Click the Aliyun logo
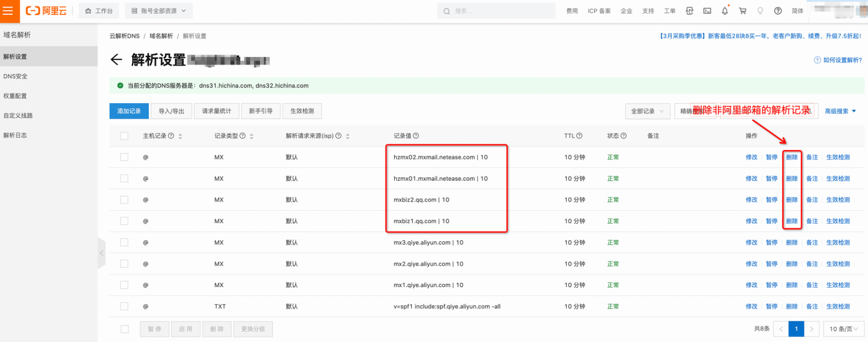 coord(46,11)
